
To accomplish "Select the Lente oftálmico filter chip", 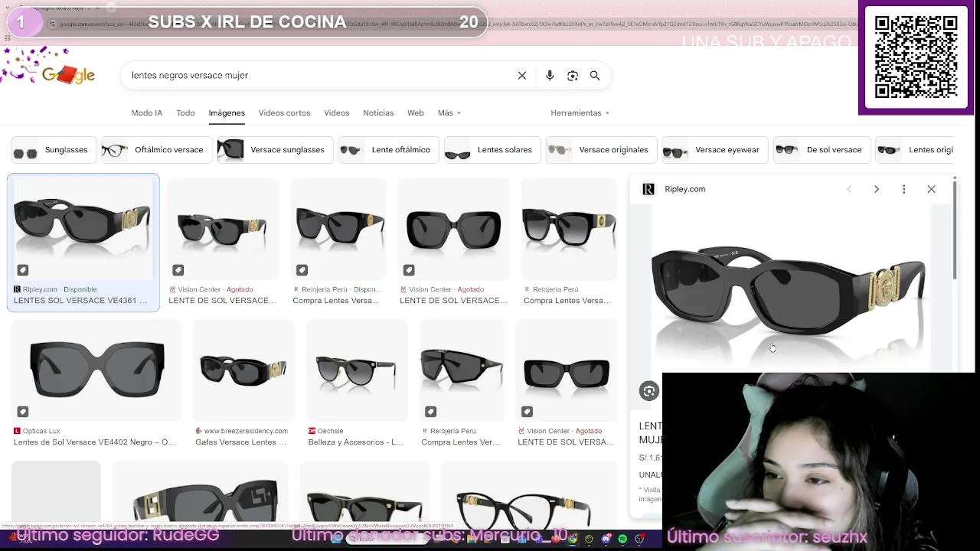I will coord(387,150).
